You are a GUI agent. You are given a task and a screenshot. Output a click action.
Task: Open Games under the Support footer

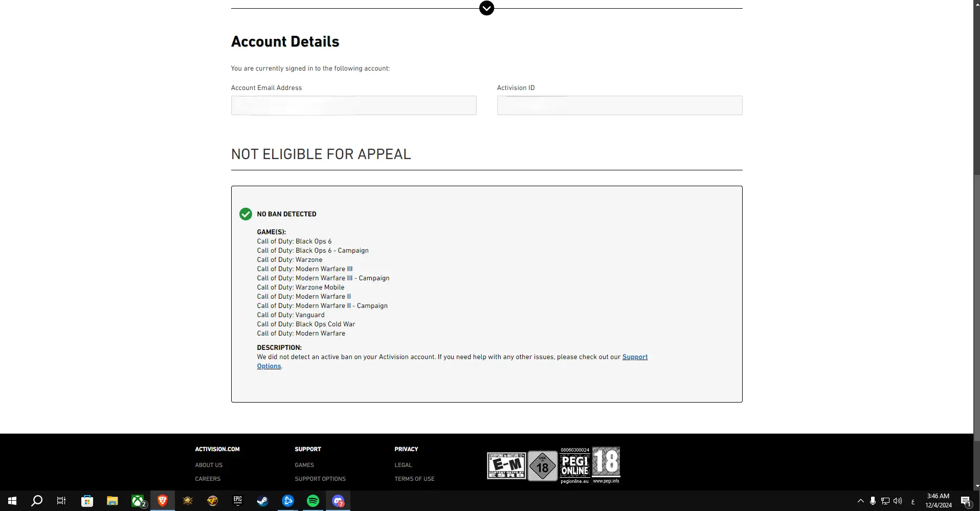pyautogui.click(x=304, y=465)
